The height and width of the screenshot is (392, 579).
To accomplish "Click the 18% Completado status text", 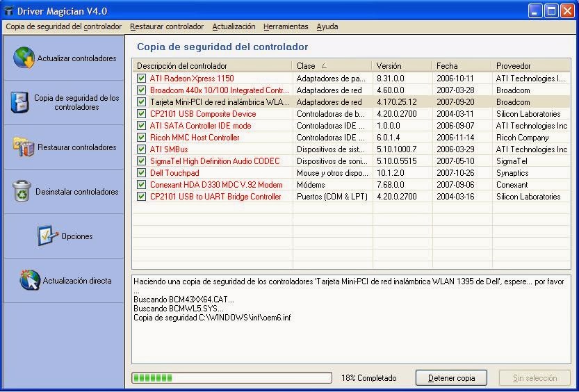I will (368, 378).
